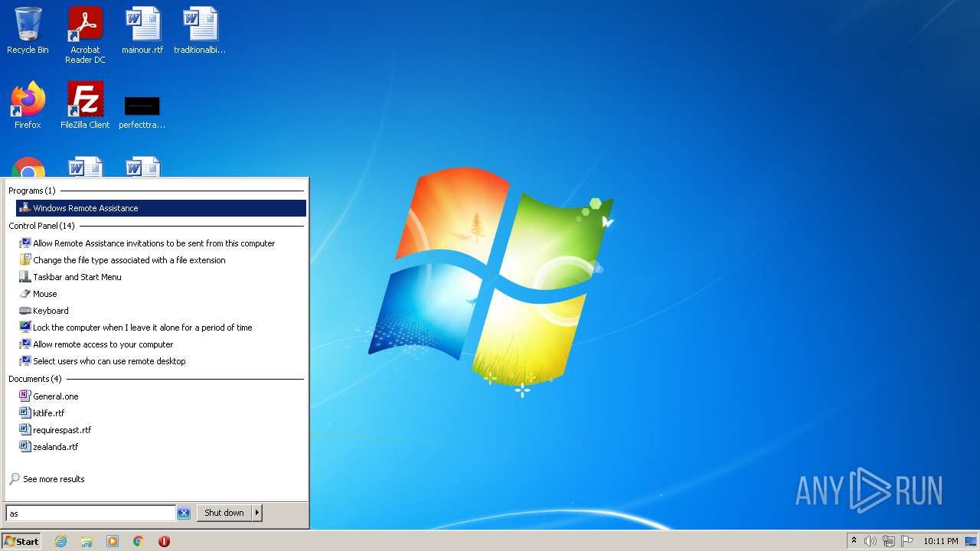Screen dimensions: 980x551
Task: Open the Recycle Bin desktop icon
Action: (x=28, y=31)
